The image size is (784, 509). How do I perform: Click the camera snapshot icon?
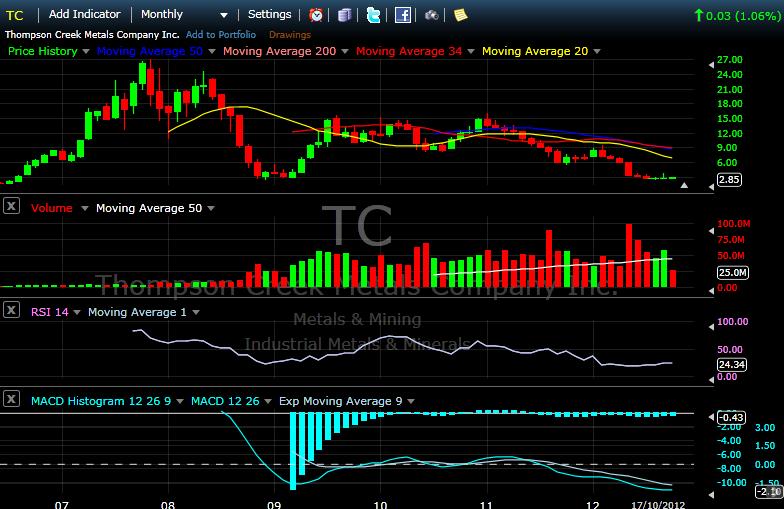(x=431, y=15)
